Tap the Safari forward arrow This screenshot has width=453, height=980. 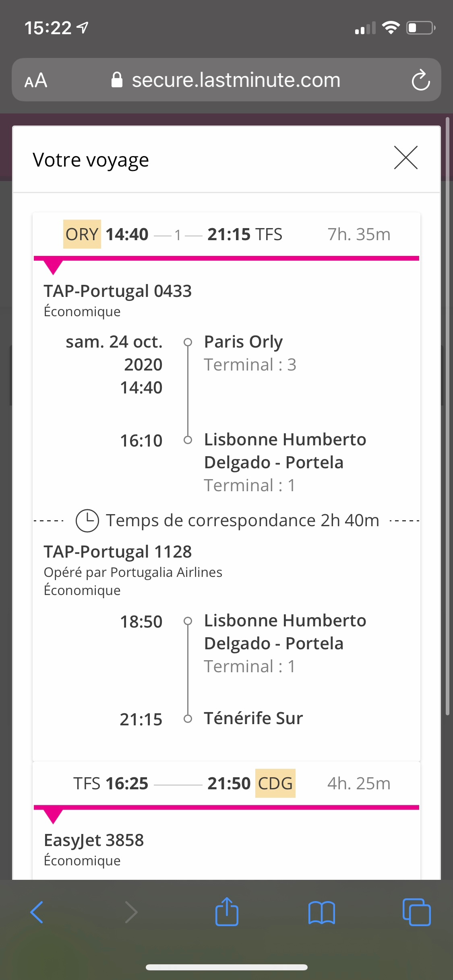pyautogui.click(x=131, y=912)
